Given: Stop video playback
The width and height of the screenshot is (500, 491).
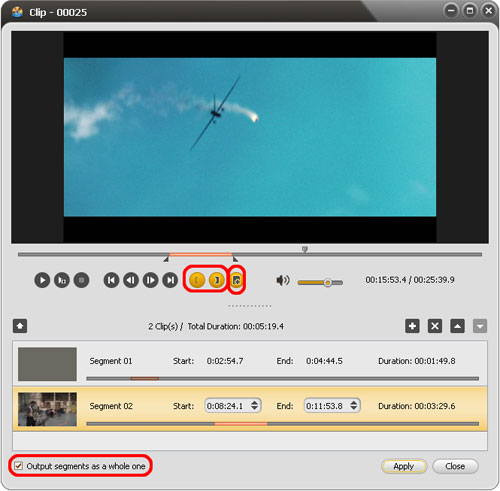Looking at the screenshot, I should [x=81, y=280].
